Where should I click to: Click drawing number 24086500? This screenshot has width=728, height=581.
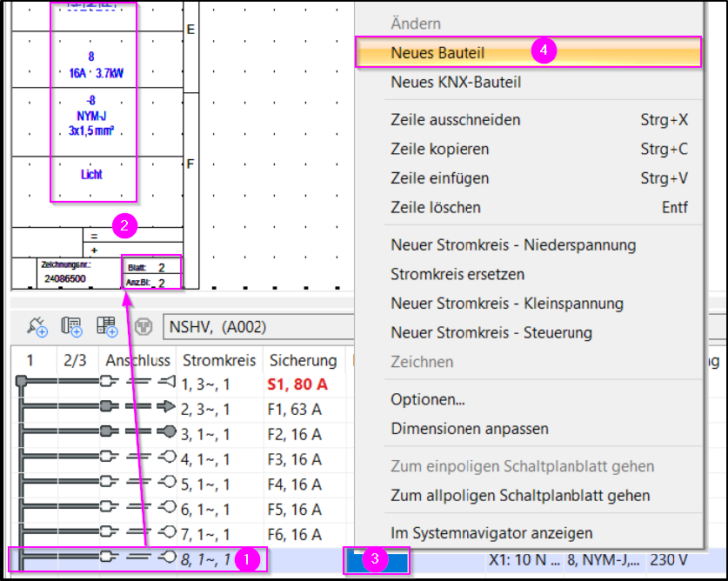[x=65, y=278]
